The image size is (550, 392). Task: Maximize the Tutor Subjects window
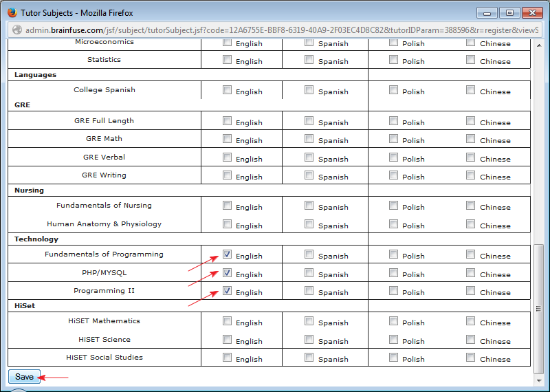(x=509, y=13)
